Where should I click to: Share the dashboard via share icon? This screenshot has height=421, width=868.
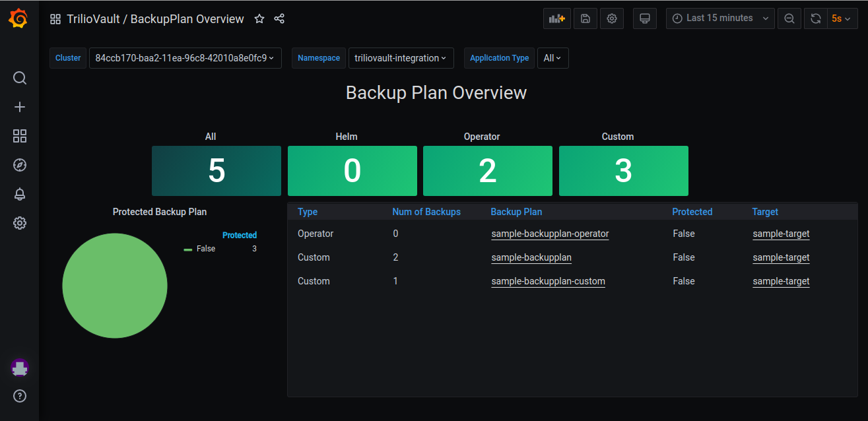click(x=279, y=19)
